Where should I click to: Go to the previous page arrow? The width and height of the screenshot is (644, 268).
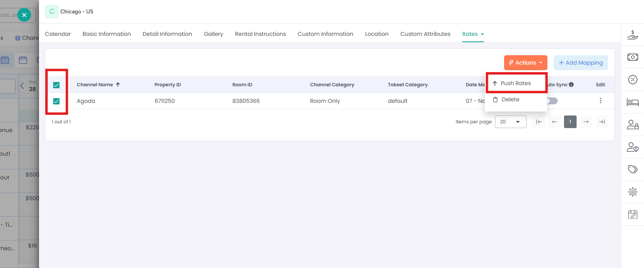point(555,122)
